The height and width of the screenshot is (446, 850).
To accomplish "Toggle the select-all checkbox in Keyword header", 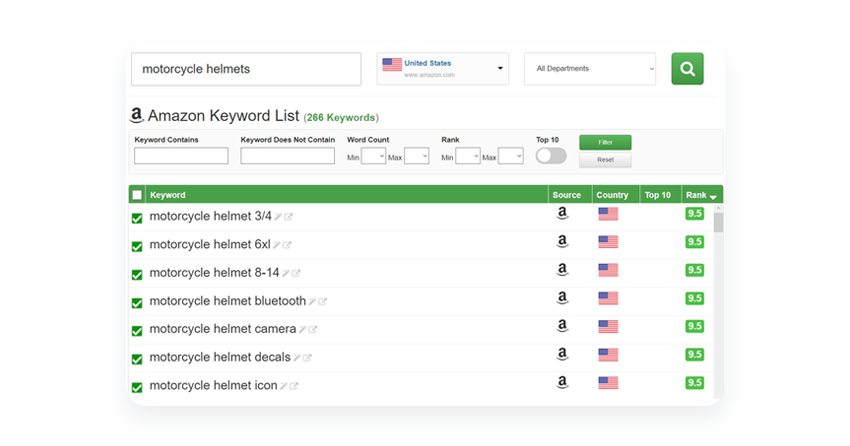I will tap(137, 195).
